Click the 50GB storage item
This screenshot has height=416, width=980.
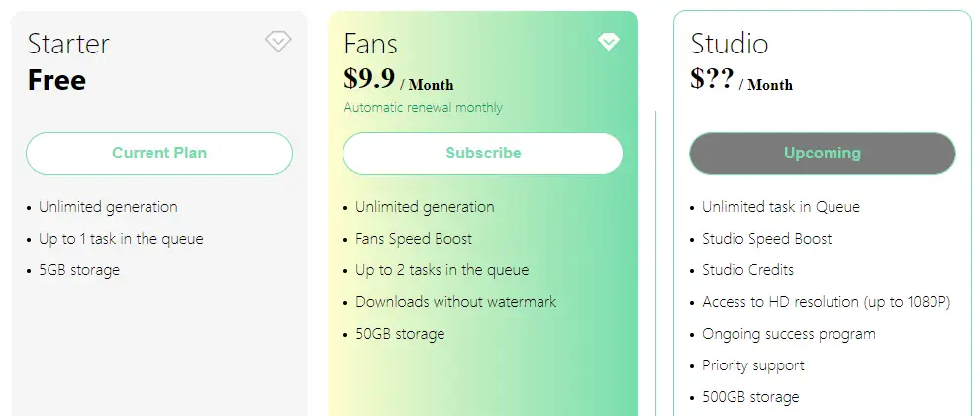click(400, 334)
